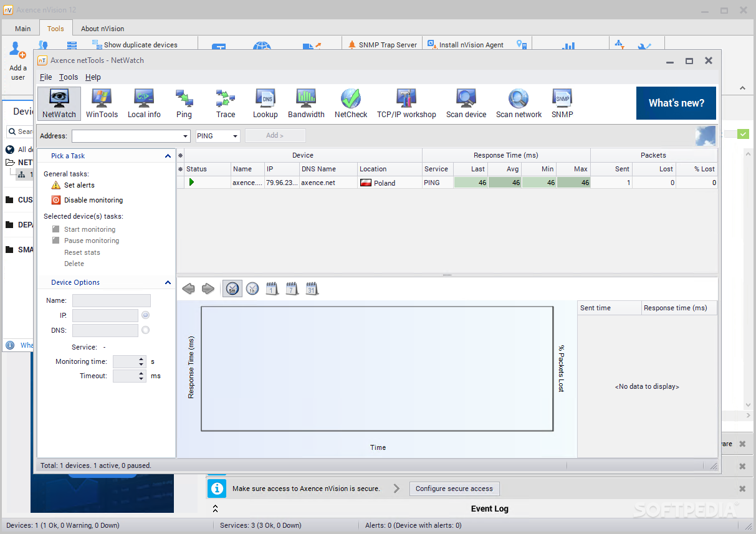756x534 pixels.
Task: Launch the Ping tool
Action: pos(184,103)
